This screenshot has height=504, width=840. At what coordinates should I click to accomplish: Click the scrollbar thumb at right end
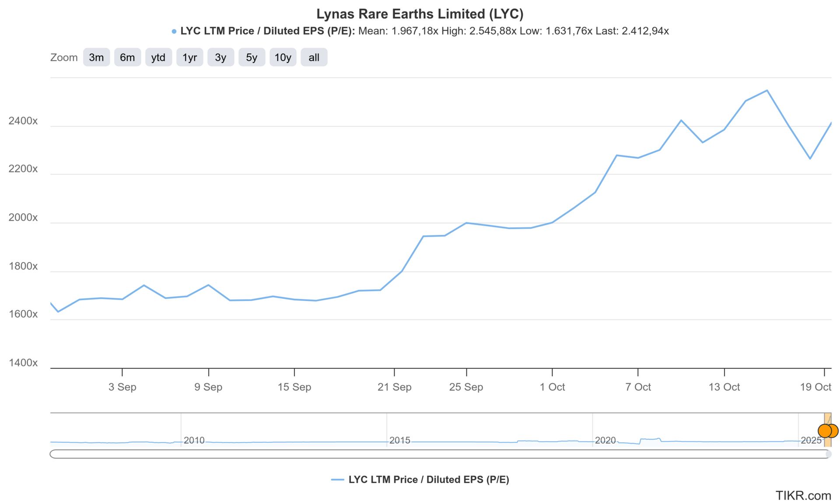[x=828, y=454]
